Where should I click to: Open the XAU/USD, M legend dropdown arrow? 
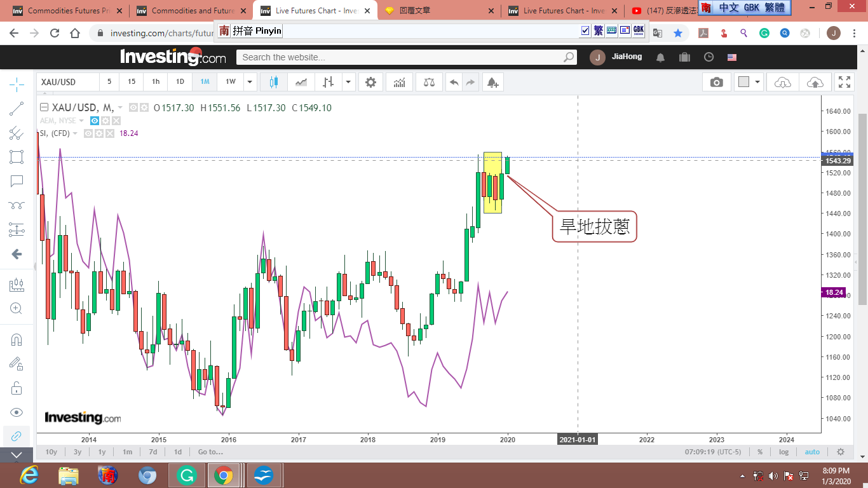pos(120,108)
